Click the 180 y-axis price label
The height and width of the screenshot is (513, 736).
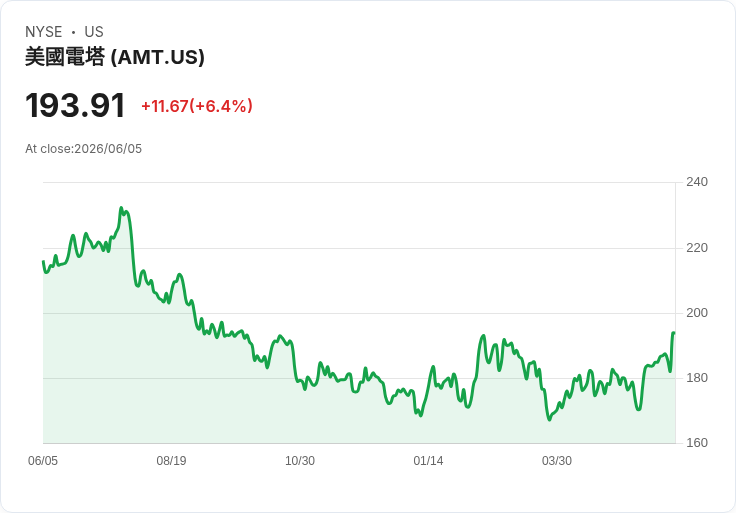pyautogui.click(x=697, y=378)
